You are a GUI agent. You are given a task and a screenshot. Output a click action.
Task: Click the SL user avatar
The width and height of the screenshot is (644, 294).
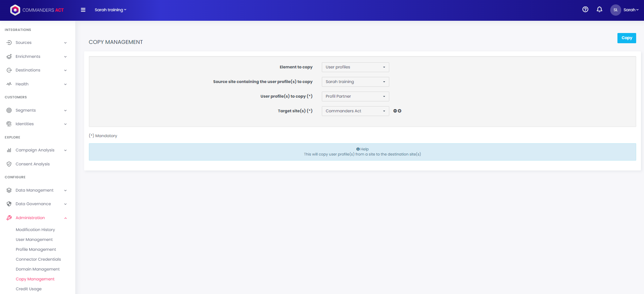pos(615,10)
